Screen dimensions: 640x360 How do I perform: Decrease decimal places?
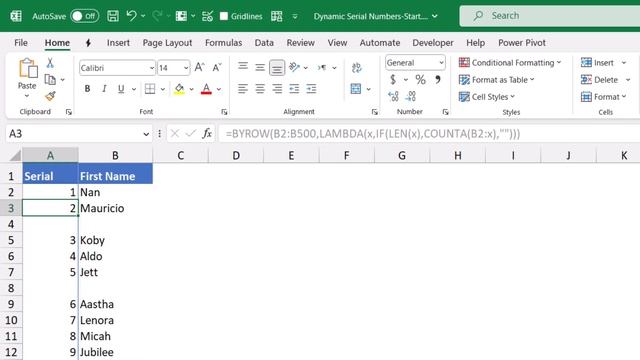[x=411, y=96]
